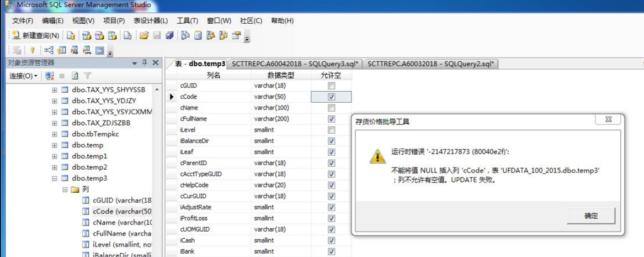644x257 pixels.
Task: Open an Analysis Services DMX Query
Action: click(x=99, y=36)
